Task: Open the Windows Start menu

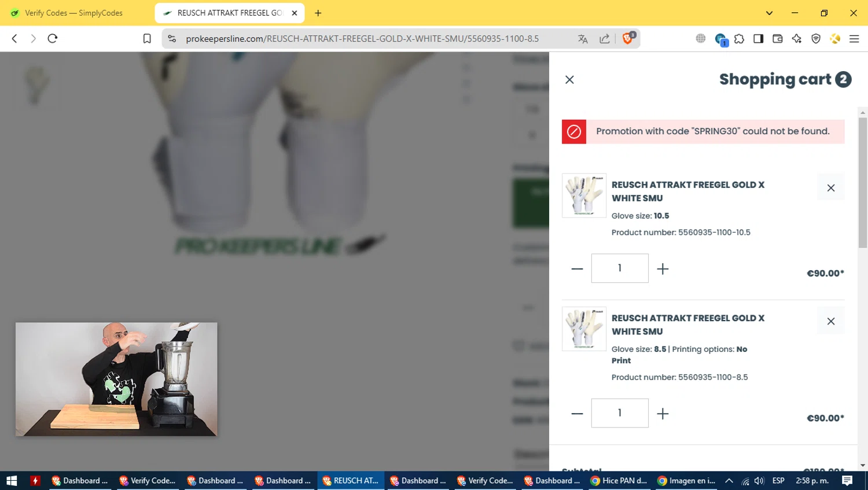Action: [12, 481]
